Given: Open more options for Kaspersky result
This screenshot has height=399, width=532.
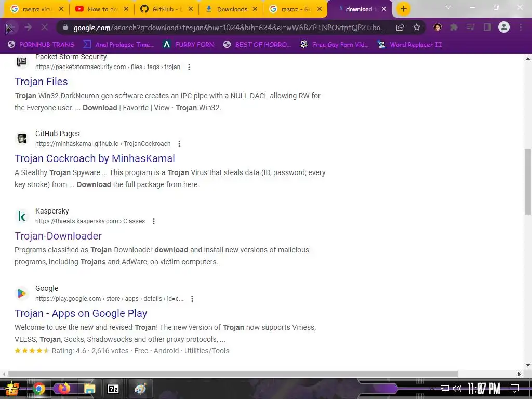Looking at the screenshot, I should [x=154, y=221].
